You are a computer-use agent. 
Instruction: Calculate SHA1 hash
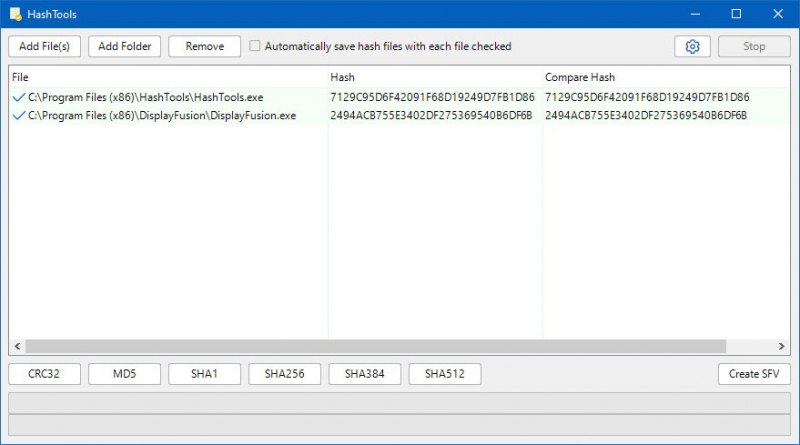[x=204, y=374]
